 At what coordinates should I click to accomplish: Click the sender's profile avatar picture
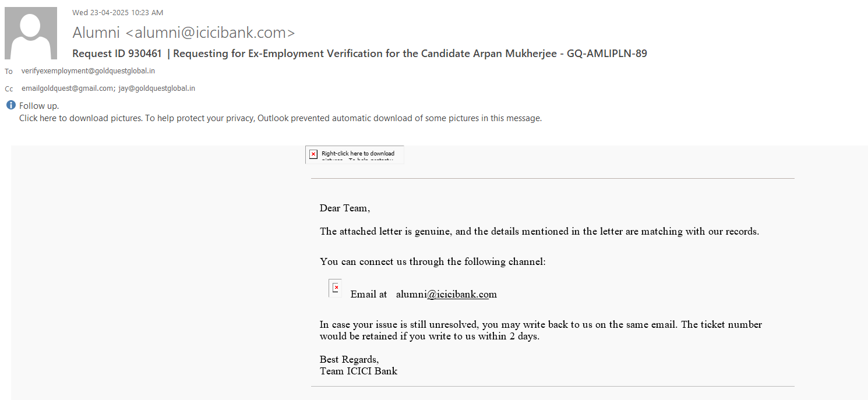pyautogui.click(x=31, y=33)
